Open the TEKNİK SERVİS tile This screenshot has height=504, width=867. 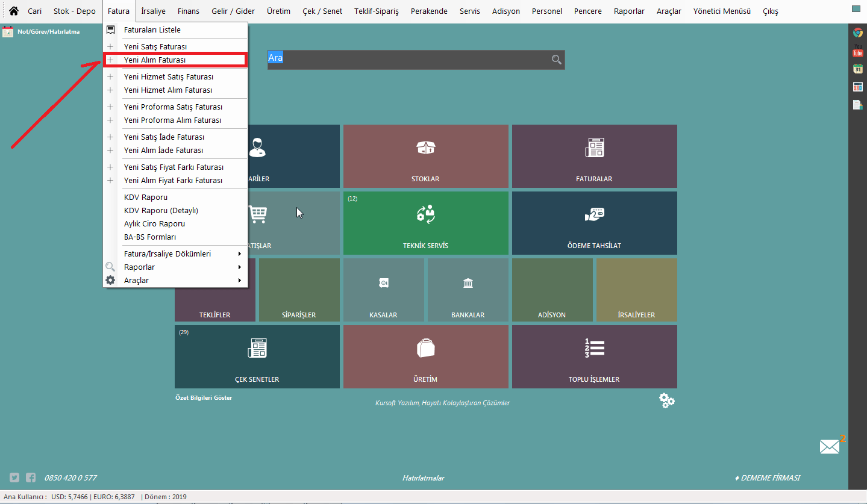tap(425, 223)
